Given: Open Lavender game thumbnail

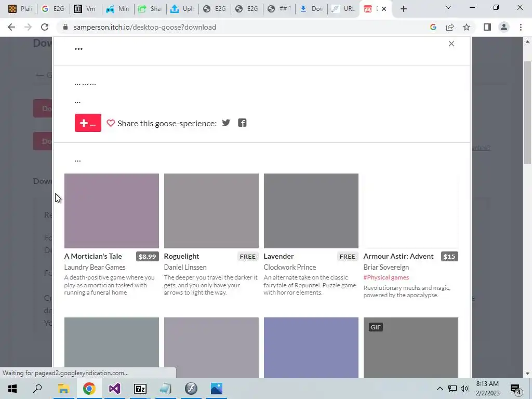Looking at the screenshot, I should click(x=311, y=211).
